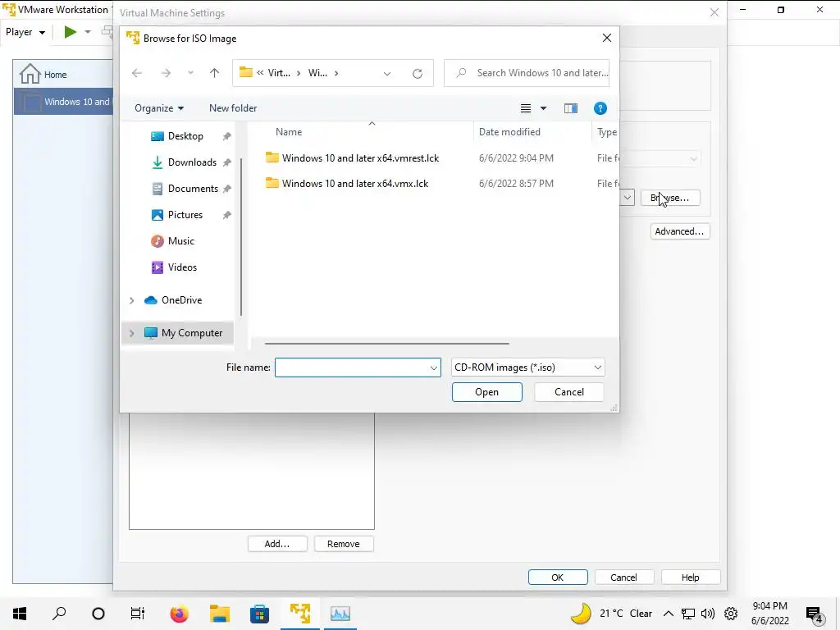
Task: Launch Firefox from the taskbar
Action: tap(180, 614)
